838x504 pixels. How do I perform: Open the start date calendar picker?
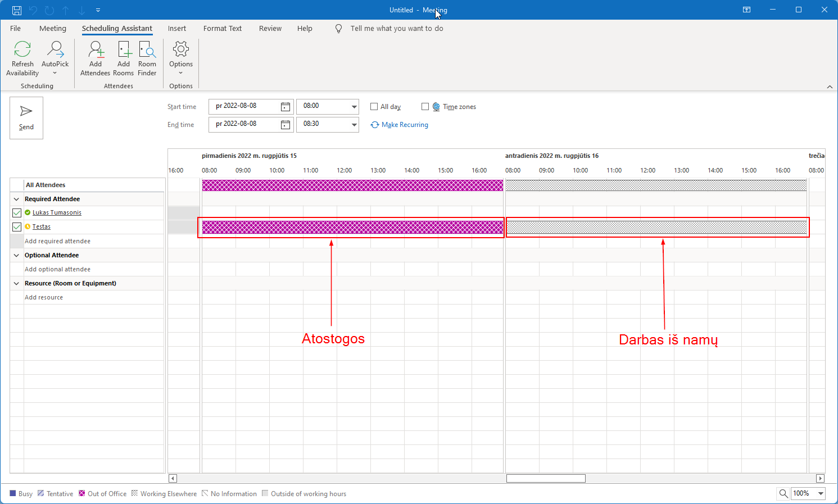(286, 107)
